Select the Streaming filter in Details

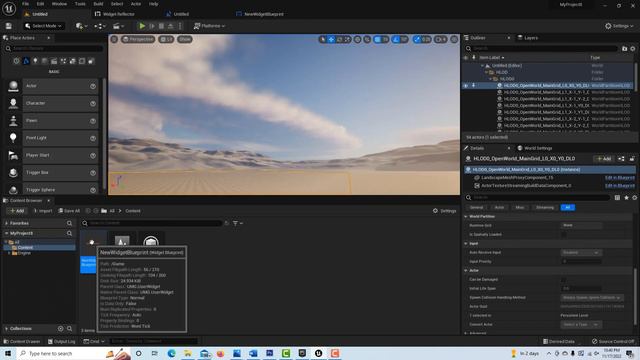(x=545, y=207)
